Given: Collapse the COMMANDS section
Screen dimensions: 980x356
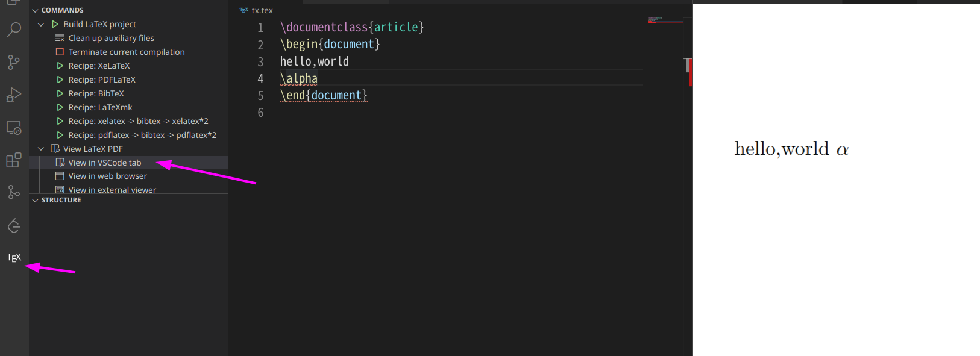Looking at the screenshot, I should [35, 10].
